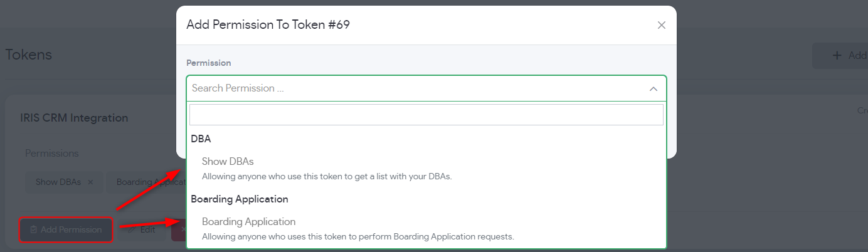Click the filter text box inside dropdown list
This screenshot has height=252, width=868.
(426, 115)
